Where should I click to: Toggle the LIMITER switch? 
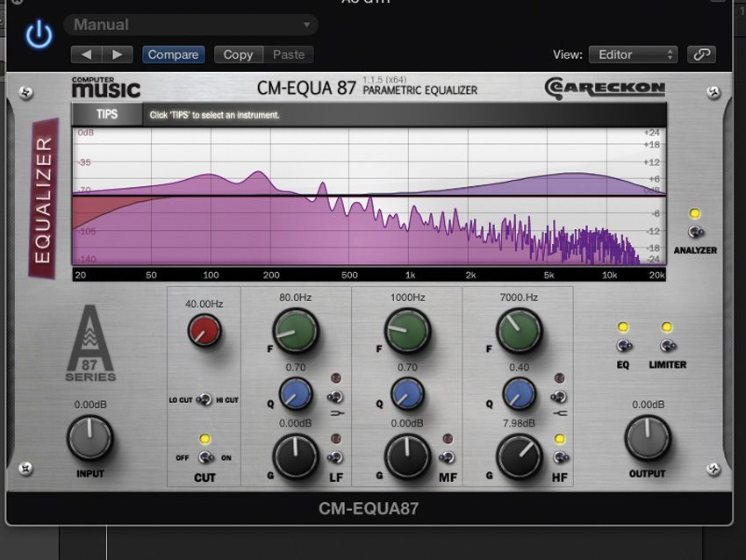coord(668,346)
